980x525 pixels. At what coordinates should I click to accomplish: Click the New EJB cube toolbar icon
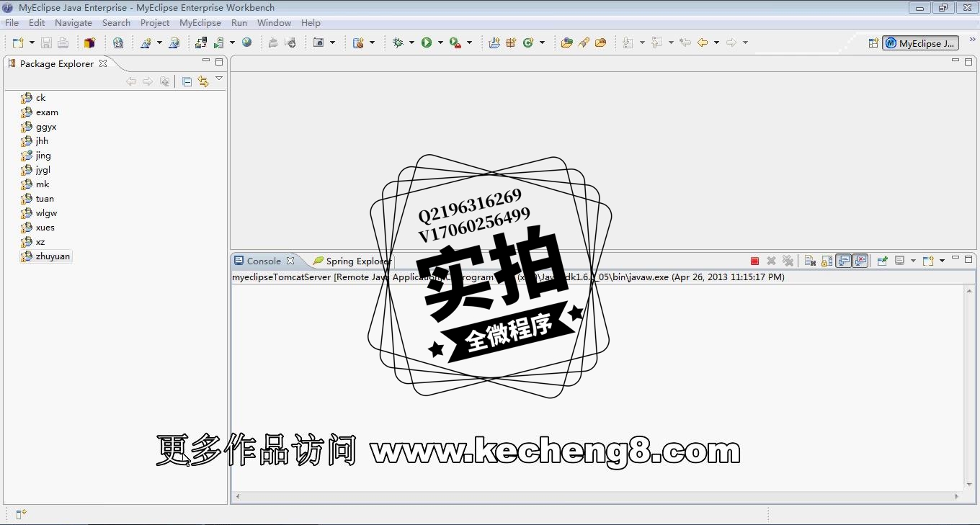pyautogui.click(x=89, y=42)
